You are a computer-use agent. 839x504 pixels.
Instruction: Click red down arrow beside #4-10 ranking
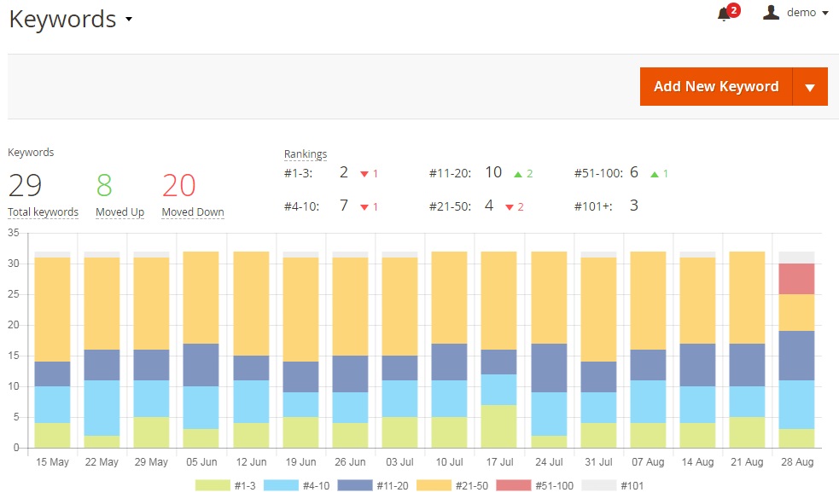[x=364, y=207]
